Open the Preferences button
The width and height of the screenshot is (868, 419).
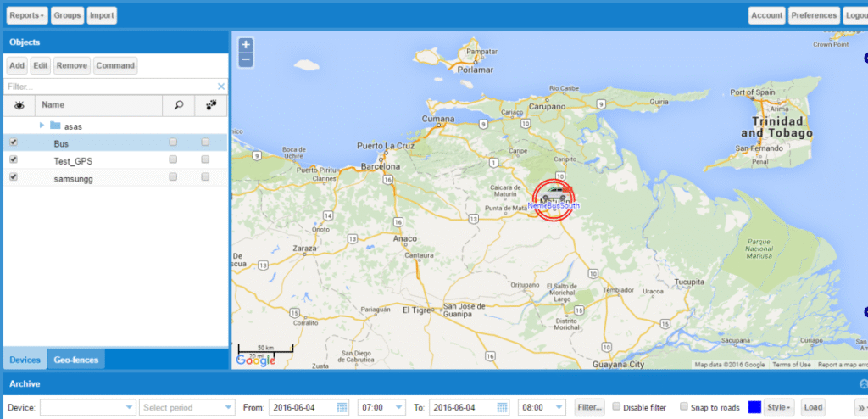tap(813, 15)
